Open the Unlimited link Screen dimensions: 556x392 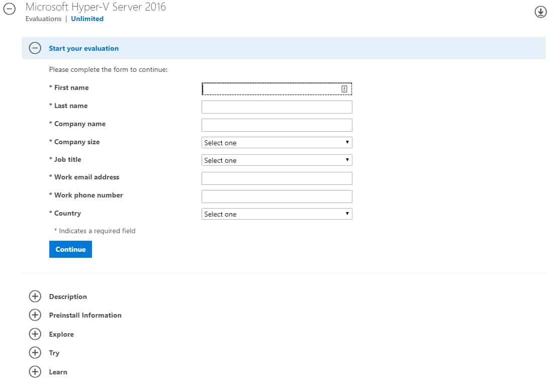point(87,19)
